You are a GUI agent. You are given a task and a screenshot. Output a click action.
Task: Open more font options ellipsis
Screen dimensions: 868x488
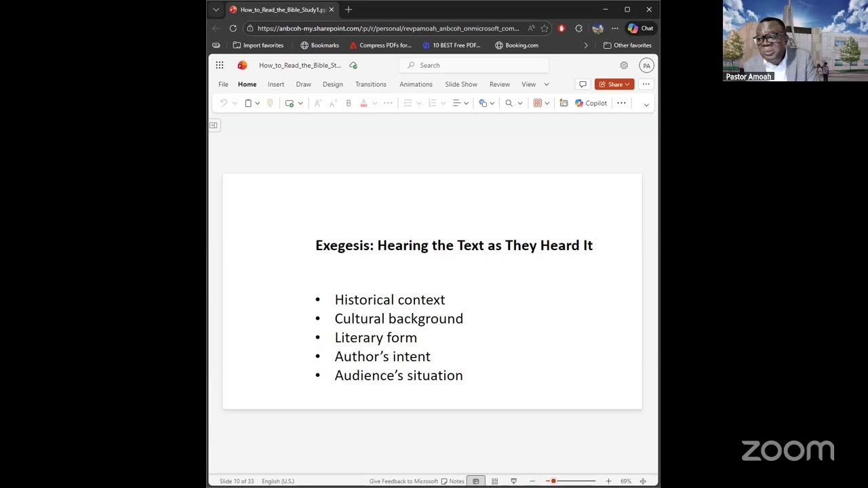[x=388, y=103]
